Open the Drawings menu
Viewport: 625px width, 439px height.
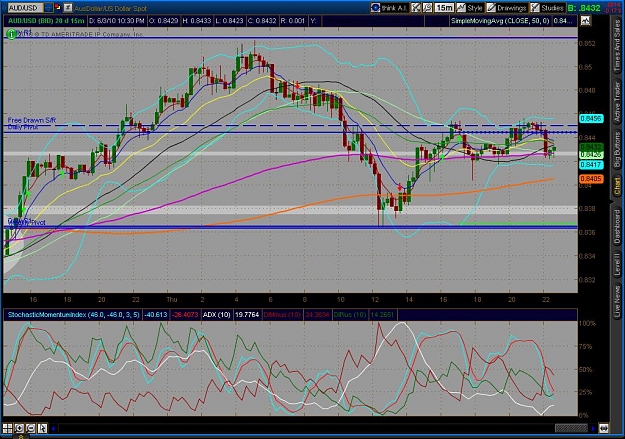click(x=507, y=8)
